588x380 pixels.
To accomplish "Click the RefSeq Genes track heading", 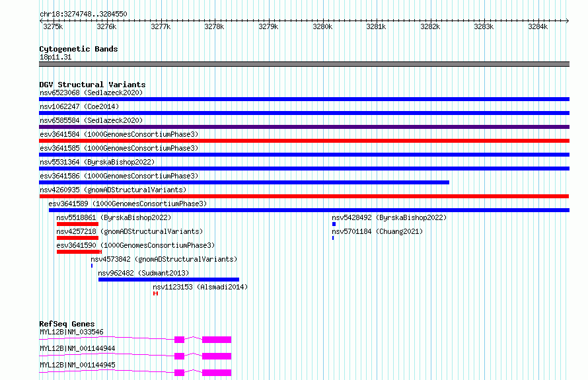I will coord(67,324).
